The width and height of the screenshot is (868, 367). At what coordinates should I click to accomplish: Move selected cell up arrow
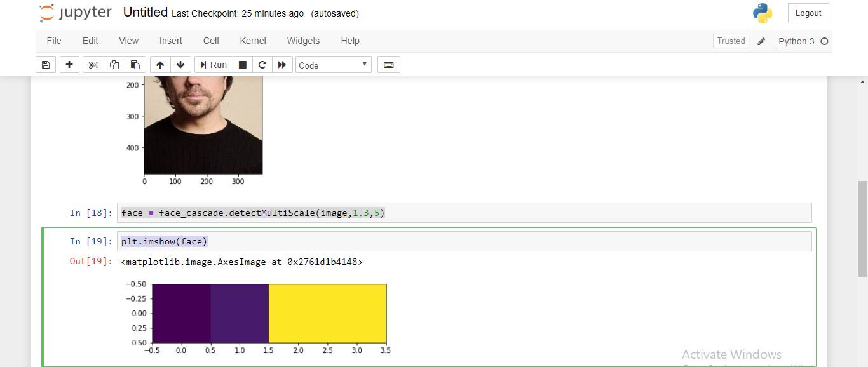click(160, 65)
